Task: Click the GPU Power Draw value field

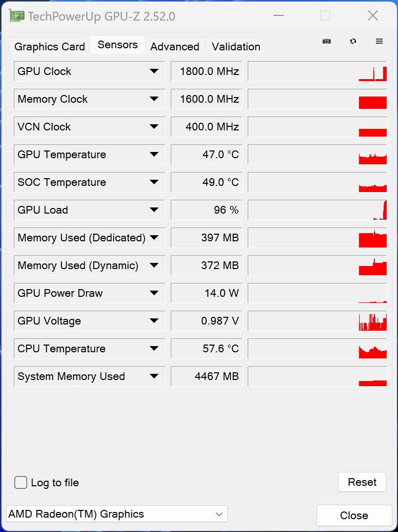Action: coord(206,293)
